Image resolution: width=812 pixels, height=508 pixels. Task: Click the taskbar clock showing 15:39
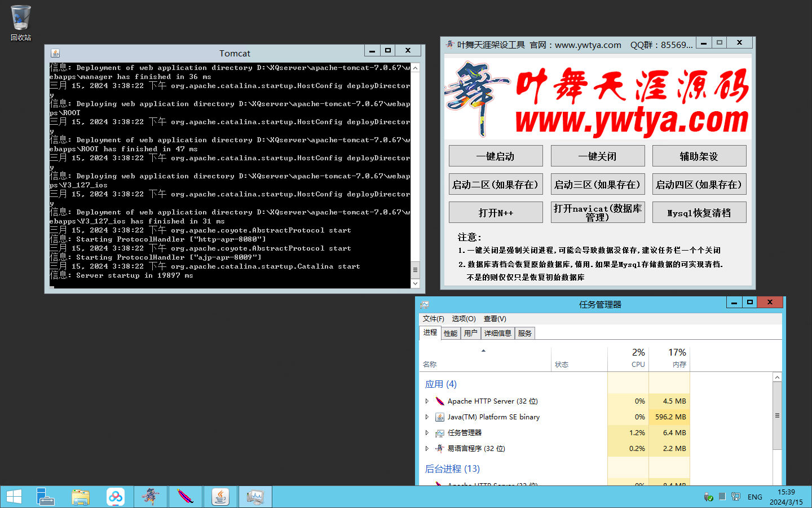pos(786,497)
